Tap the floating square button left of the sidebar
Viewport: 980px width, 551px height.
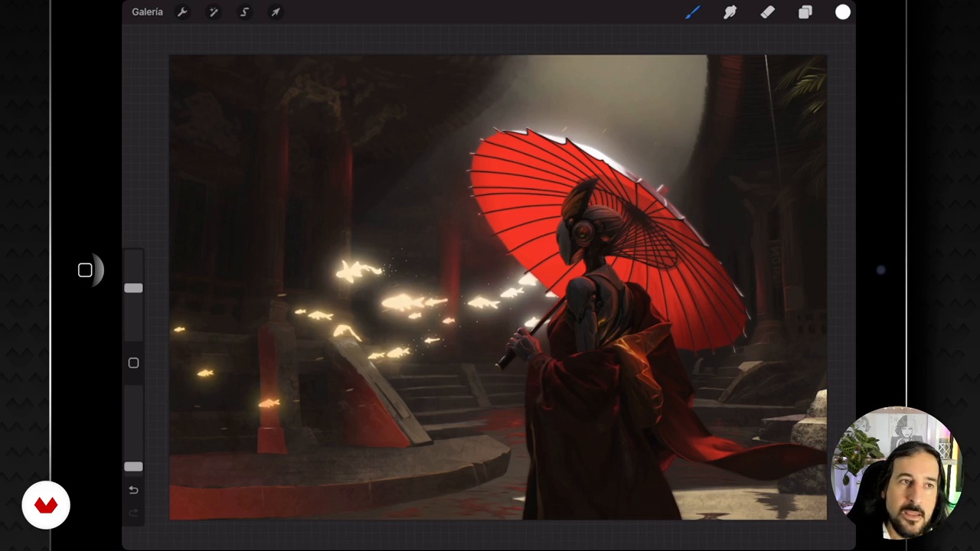pos(85,270)
